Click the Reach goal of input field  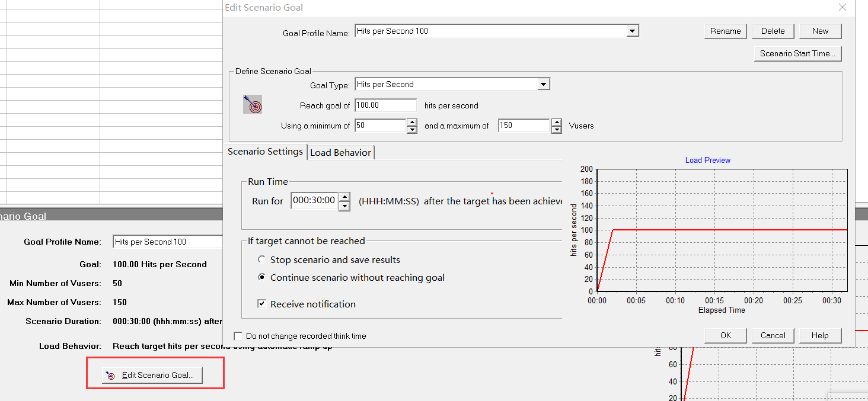tap(385, 105)
